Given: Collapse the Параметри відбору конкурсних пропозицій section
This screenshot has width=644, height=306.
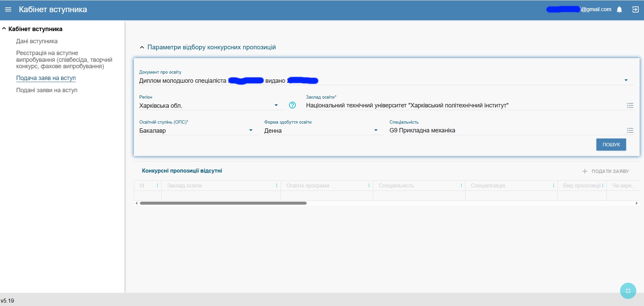Looking at the screenshot, I should pyautogui.click(x=142, y=47).
